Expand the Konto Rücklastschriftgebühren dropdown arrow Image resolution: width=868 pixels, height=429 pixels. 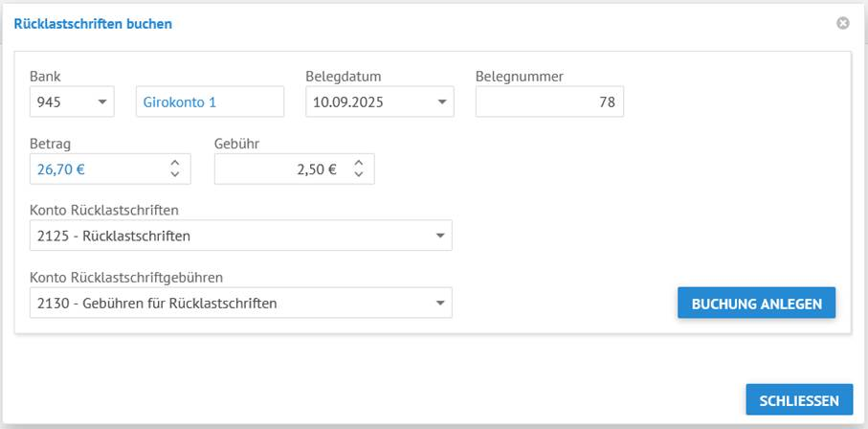pyautogui.click(x=439, y=304)
